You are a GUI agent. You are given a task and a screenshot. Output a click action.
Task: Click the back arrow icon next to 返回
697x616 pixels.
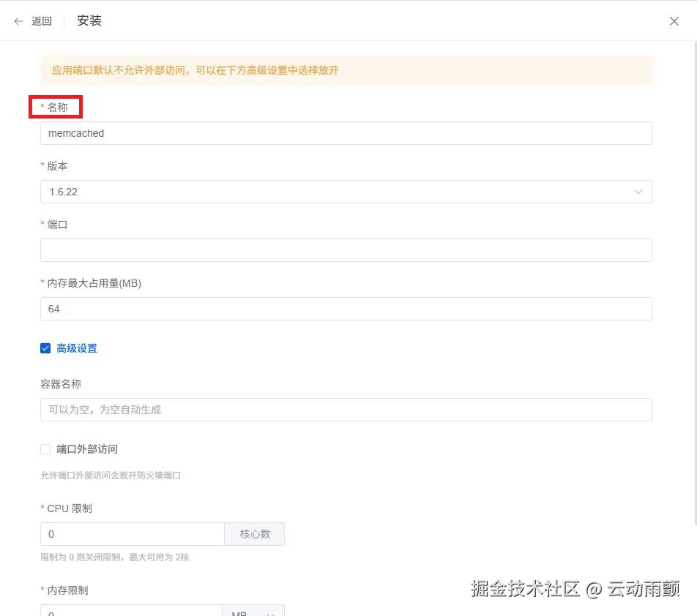18,20
